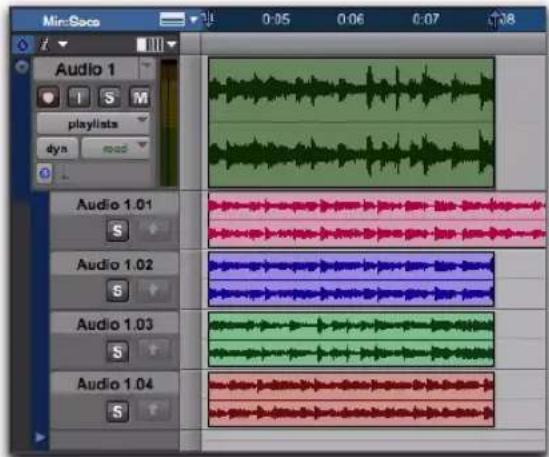Click the selection start marker on ruler
The image size is (549, 457).
pyautogui.click(x=209, y=20)
